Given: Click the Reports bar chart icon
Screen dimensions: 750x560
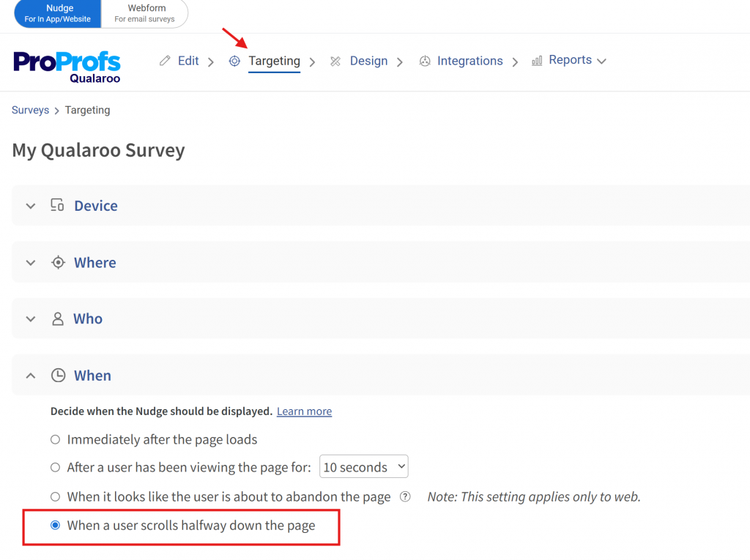Looking at the screenshot, I should 537,61.
